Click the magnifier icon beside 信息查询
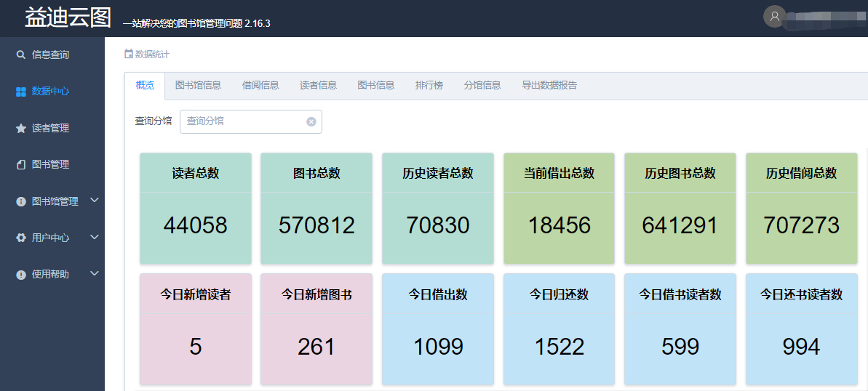 [x=20, y=55]
